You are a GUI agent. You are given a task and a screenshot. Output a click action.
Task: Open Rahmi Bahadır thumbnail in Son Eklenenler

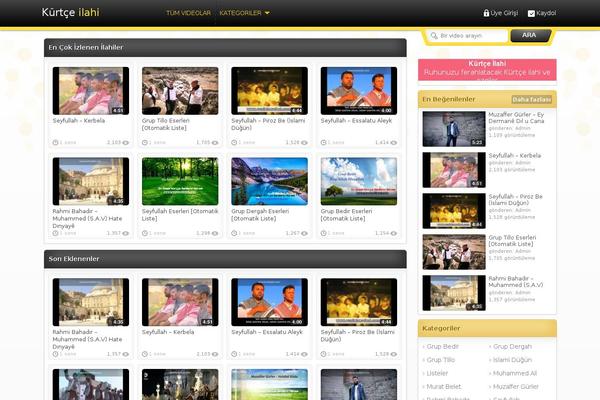[91, 302]
